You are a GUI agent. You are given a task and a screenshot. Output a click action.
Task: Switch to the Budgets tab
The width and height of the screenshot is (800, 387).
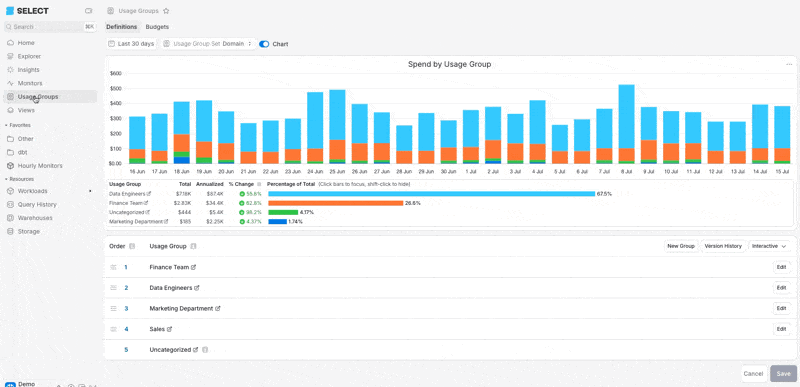coord(157,27)
